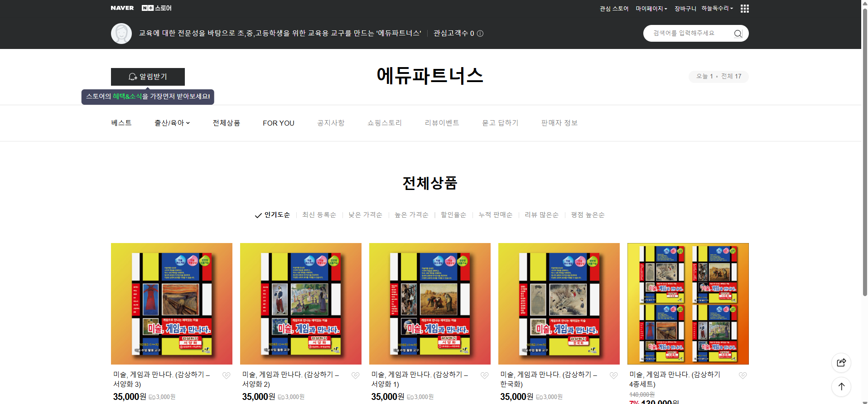
Task: Open product title 감상하기 – 서양화 1
Action: (420, 379)
